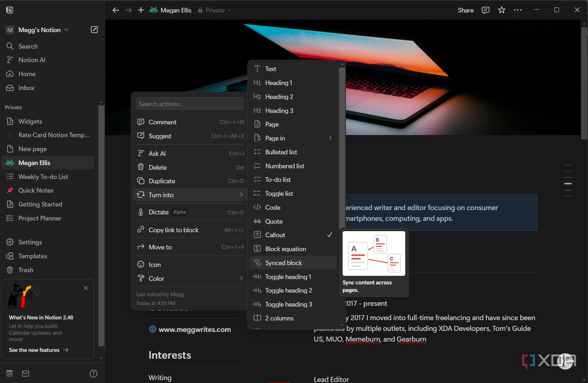
Task: Add a new tab with plus icon
Action: (141, 10)
